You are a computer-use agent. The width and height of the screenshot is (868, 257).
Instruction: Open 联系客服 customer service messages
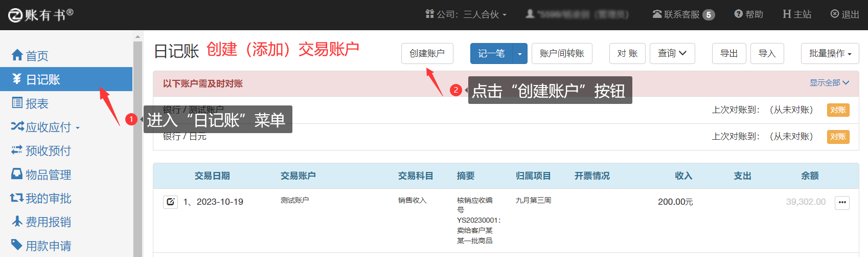[x=683, y=14]
